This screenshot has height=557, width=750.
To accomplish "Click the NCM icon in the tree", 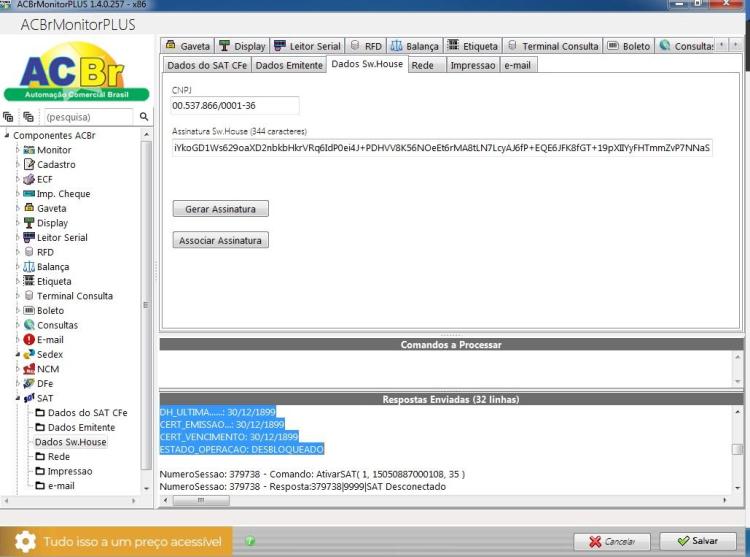I will [29, 369].
